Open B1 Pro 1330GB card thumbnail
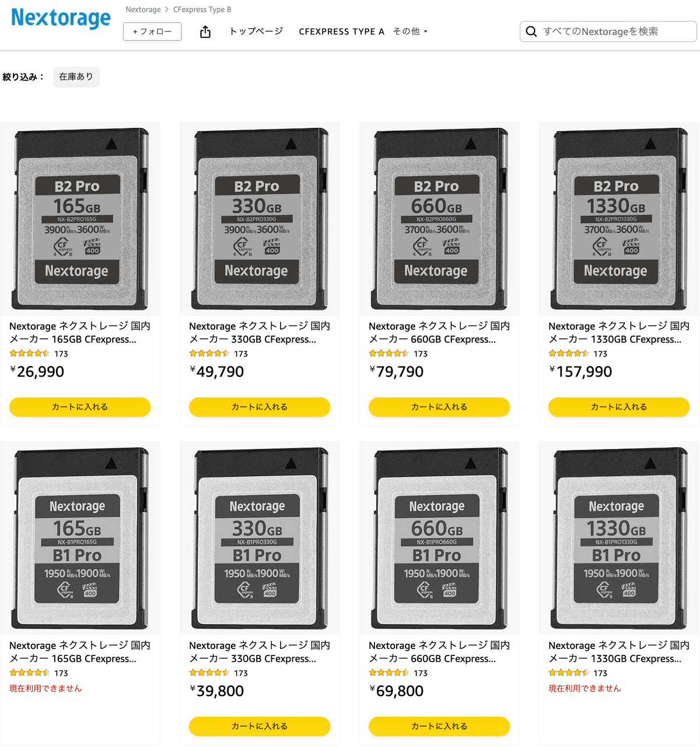 tap(619, 538)
